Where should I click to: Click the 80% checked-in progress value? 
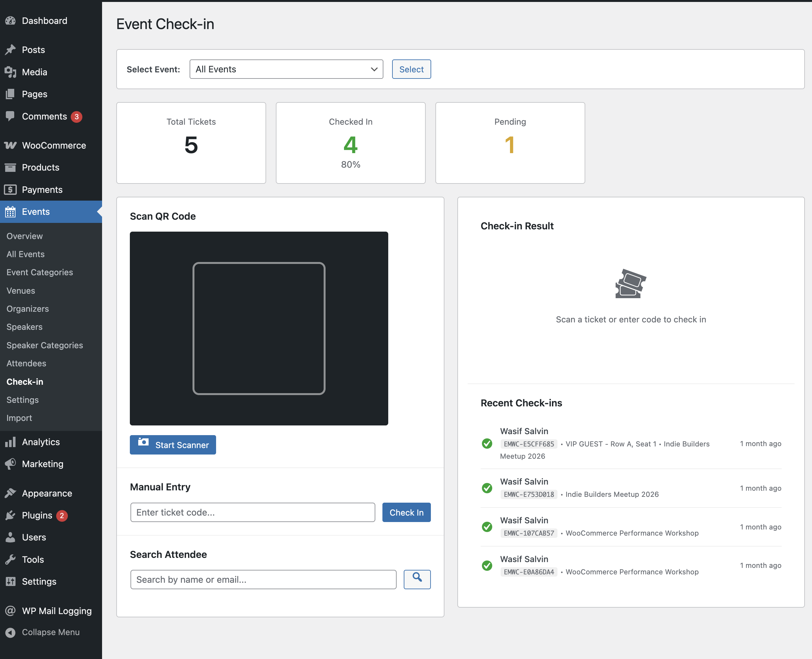click(x=350, y=164)
